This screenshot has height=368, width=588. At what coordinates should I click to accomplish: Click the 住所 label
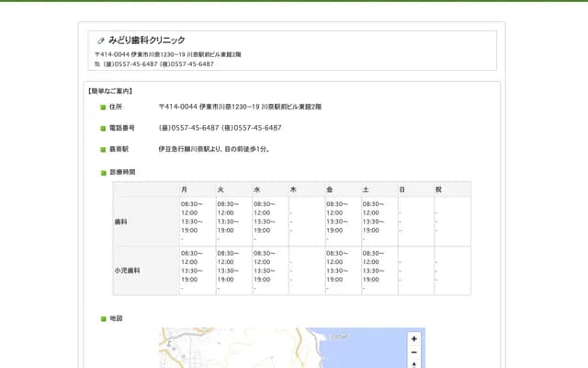[x=116, y=107]
